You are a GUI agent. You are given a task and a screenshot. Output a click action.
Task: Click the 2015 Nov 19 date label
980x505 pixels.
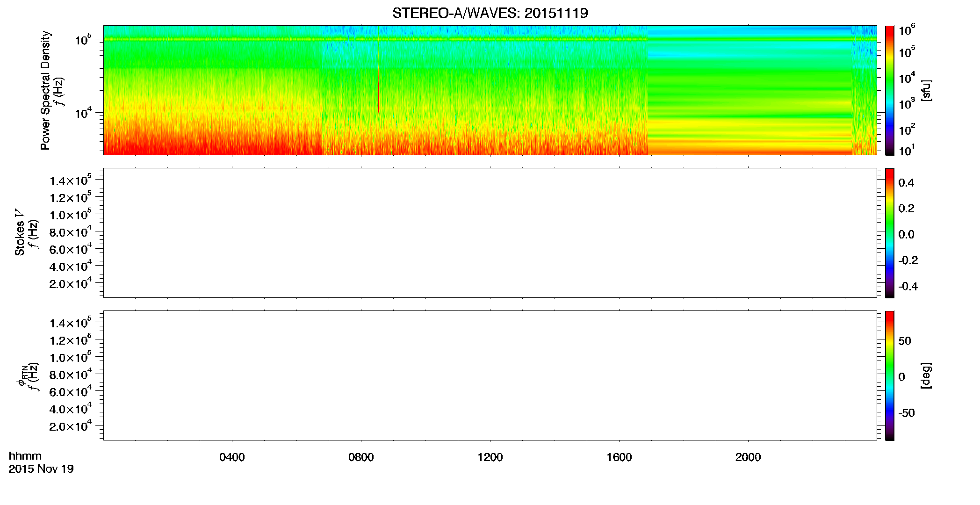click(x=41, y=469)
